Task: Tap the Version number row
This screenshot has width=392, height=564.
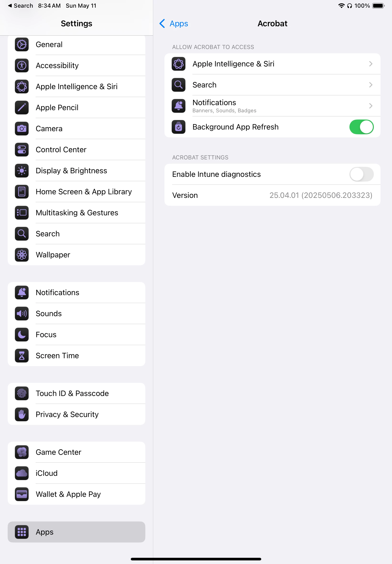Action: point(272,195)
